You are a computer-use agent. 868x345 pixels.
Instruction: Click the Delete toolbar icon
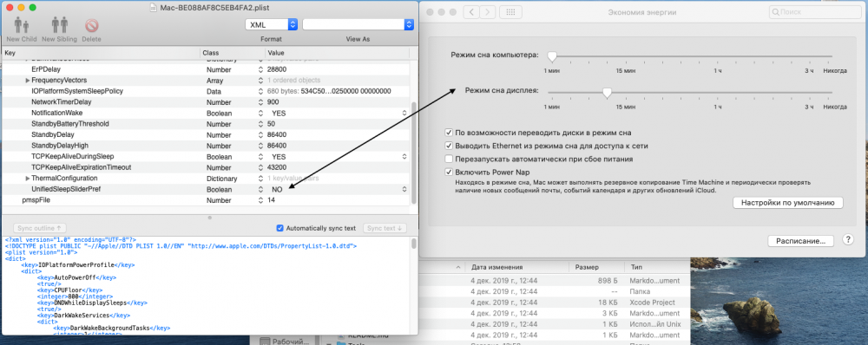coord(91,25)
